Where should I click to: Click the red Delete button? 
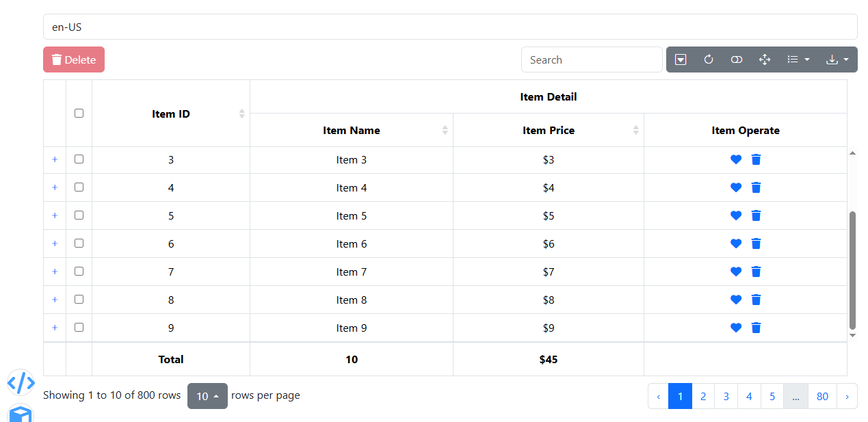coord(74,60)
